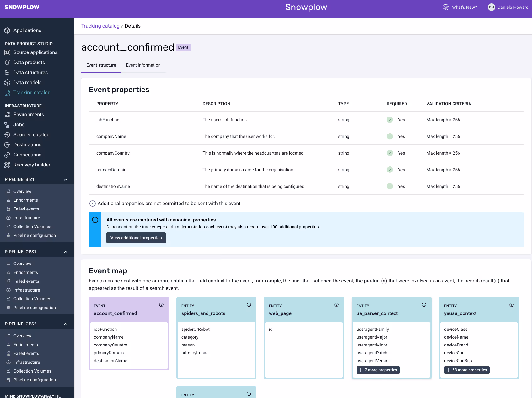Click the Tracking catalog icon

click(x=7, y=93)
